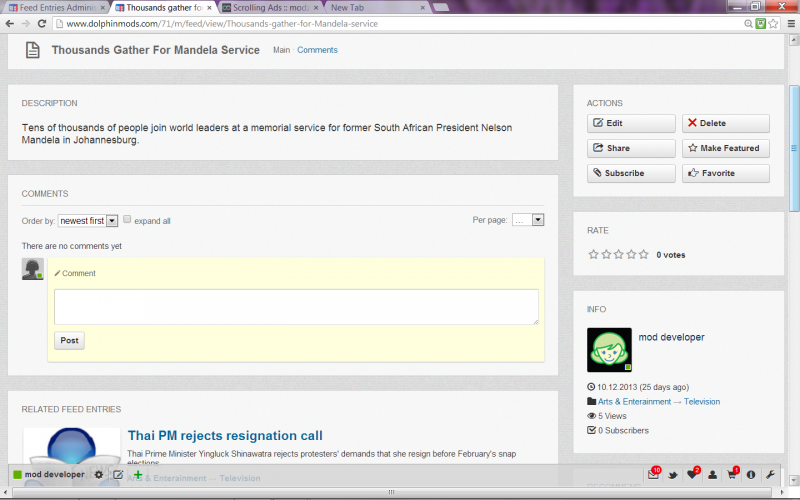Click the '0 votes' text
This screenshot has height=500, width=800.
pos(670,255)
